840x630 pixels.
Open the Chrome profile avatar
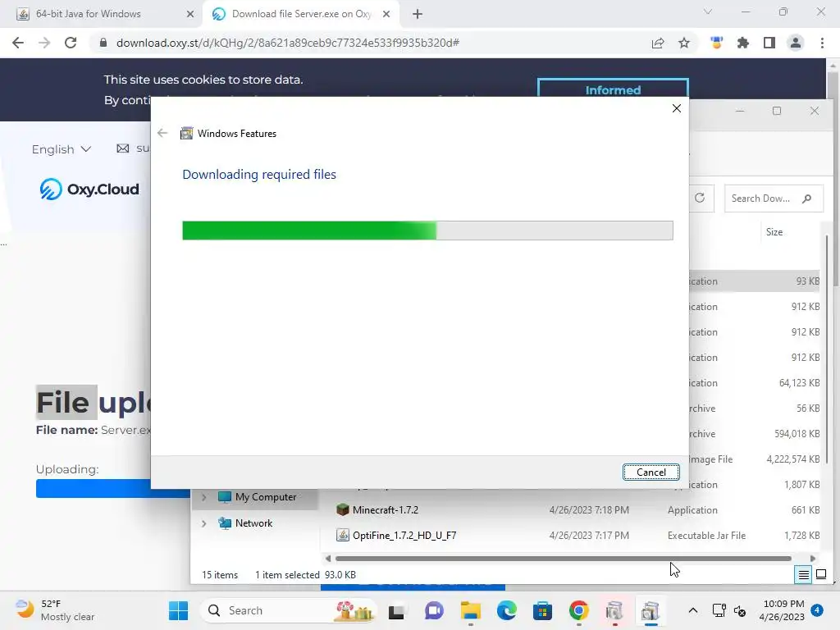(x=796, y=43)
